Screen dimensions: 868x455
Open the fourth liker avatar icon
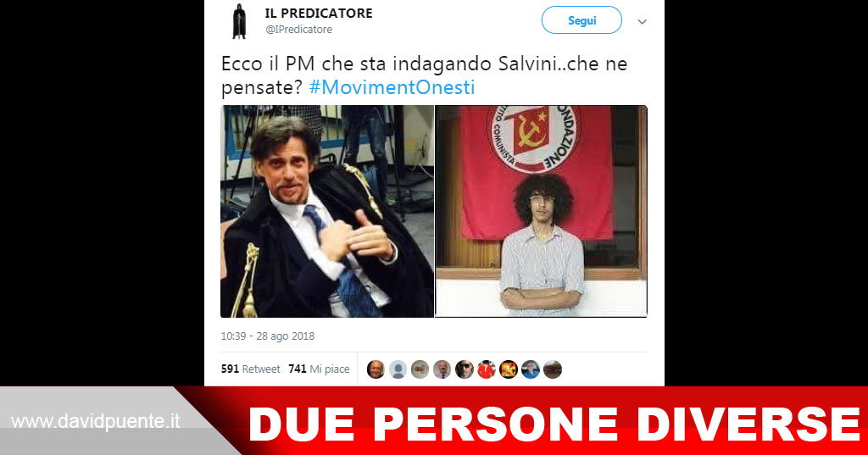pyautogui.click(x=442, y=369)
